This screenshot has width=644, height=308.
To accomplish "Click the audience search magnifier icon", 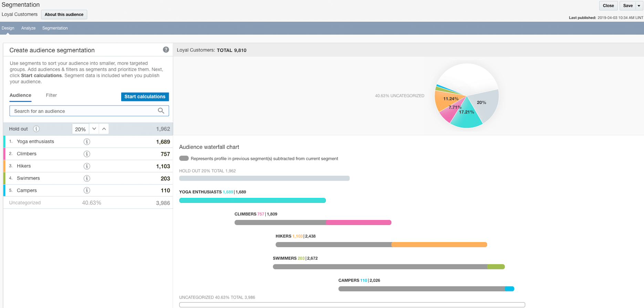I will (x=161, y=111).
